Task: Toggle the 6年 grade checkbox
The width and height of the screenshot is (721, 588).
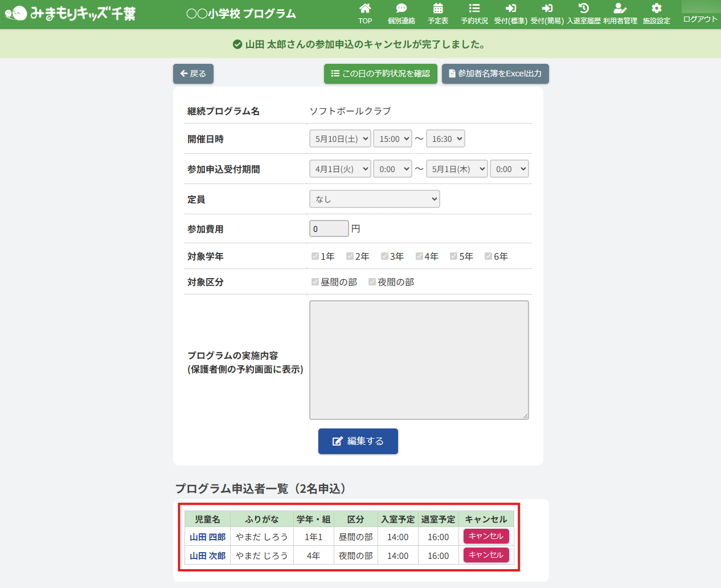Action: tap(488, 256)
